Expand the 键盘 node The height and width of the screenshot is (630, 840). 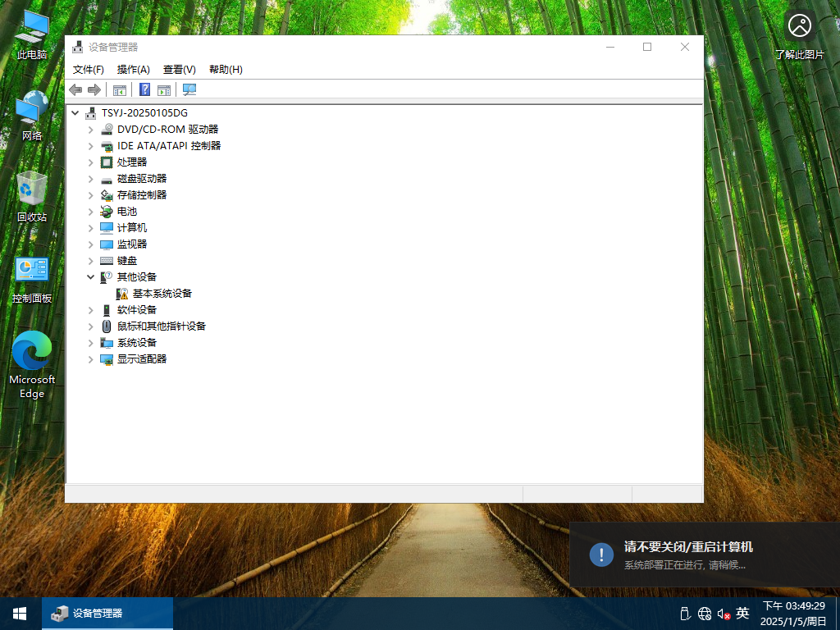coord(90,261)
